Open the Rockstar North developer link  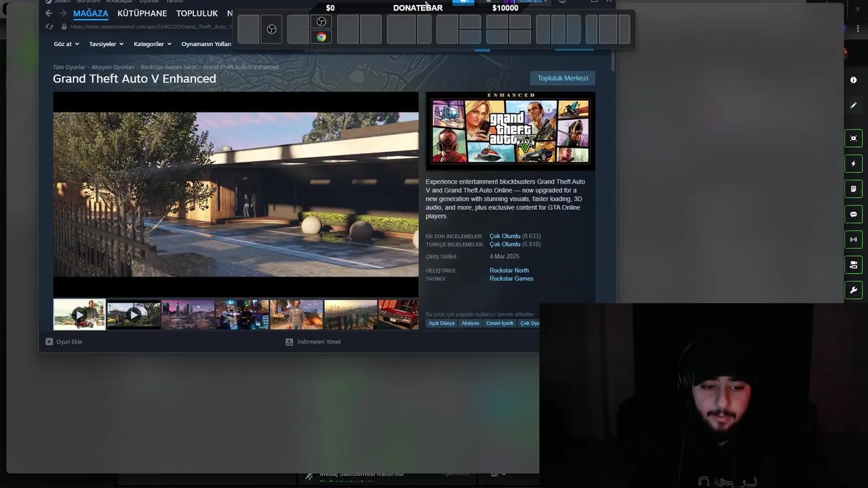509,270
